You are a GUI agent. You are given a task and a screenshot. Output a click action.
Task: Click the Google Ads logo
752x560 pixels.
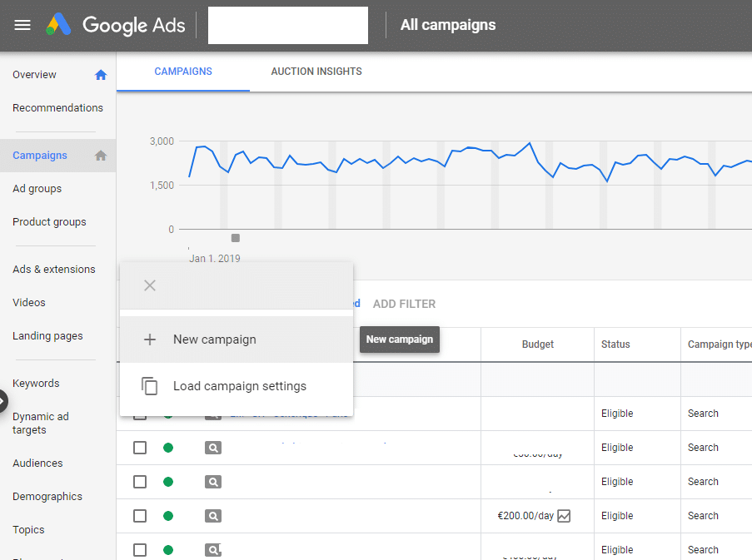point(116,25)
